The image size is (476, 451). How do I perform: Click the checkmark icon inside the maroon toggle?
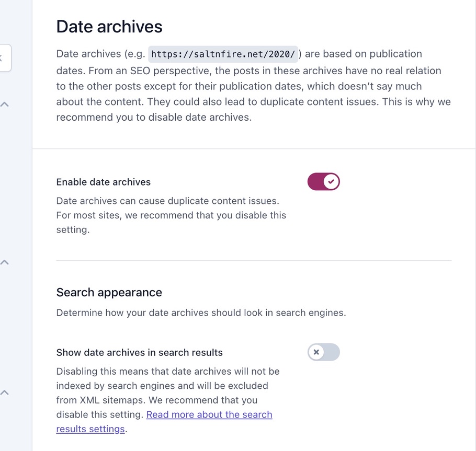point(330,181)
